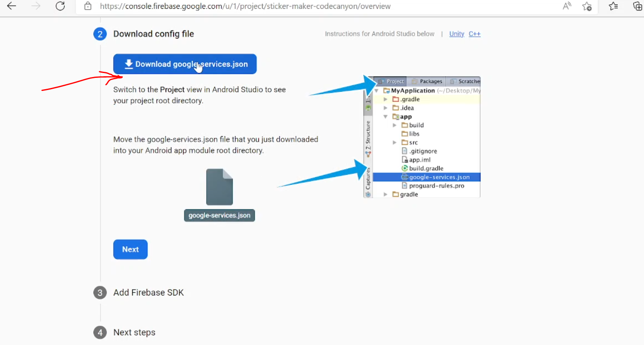This screenshot has height=345, width=644.
Task: Click the large google-services.json file icon
Action: 219,187
